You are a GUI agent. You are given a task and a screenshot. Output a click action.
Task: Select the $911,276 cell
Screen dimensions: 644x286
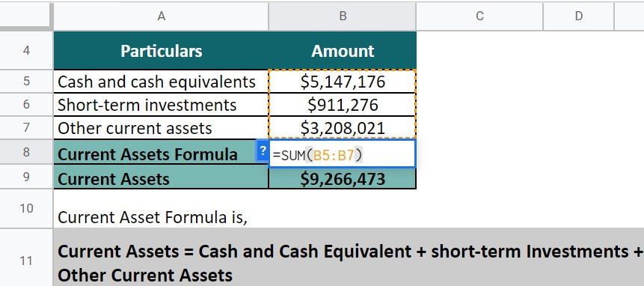[x=342, y=105]
